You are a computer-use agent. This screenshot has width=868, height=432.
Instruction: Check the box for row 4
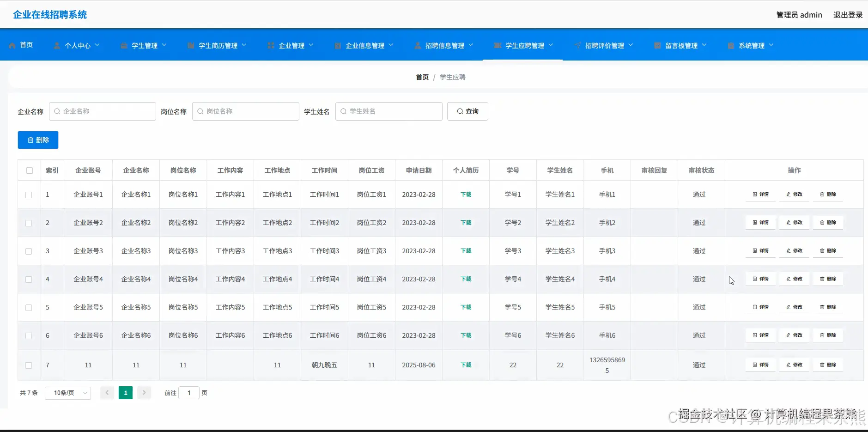coord(29,280)
